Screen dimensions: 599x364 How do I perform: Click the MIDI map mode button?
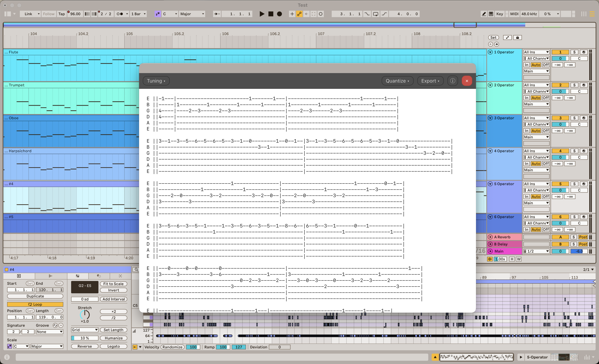(x=514, y=14)
